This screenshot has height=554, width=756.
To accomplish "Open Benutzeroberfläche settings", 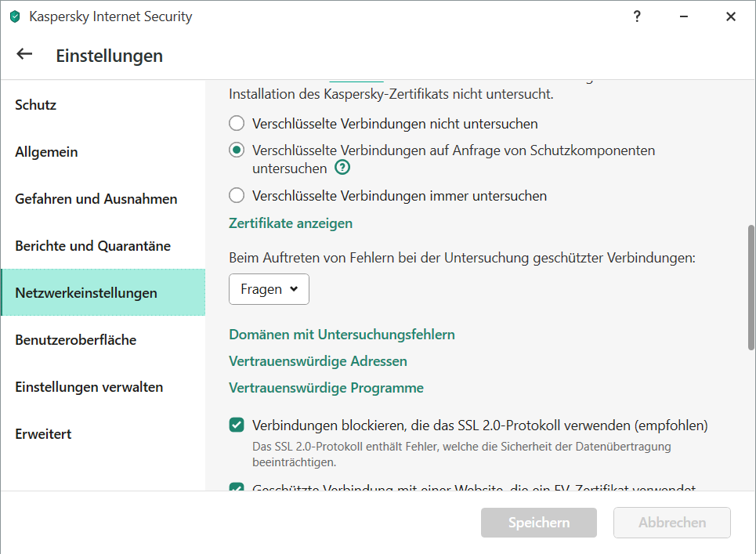I will (x=103, y=340).
